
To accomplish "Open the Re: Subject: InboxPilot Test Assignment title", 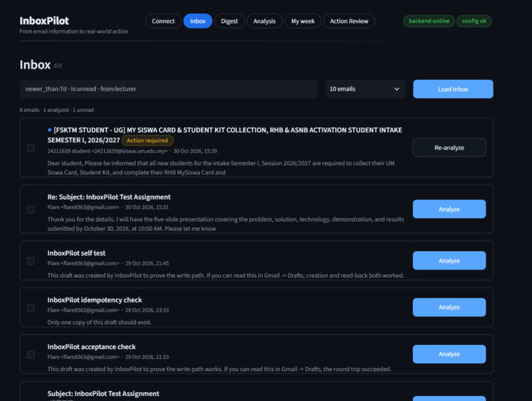I will click(x=109, y=197).
